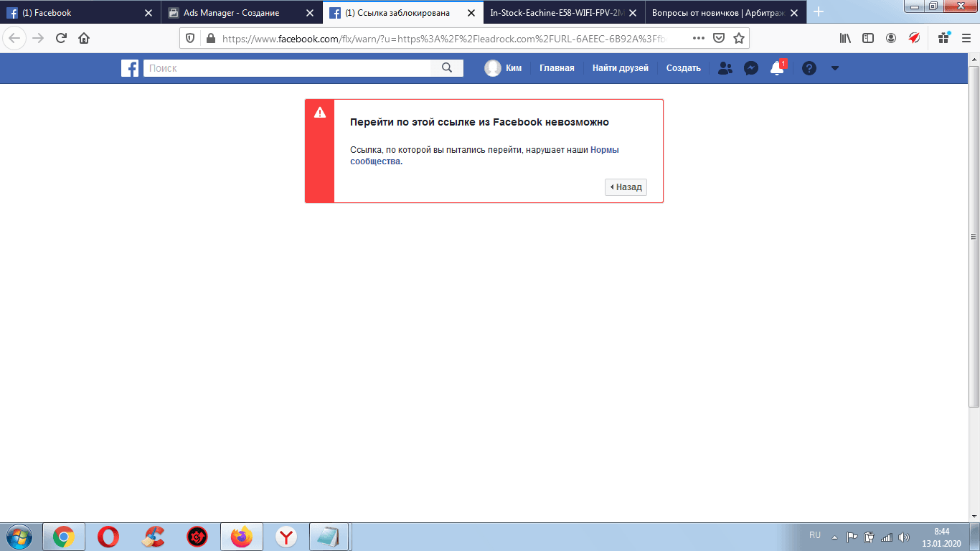
Task: Go to browser Home page
Action: [x=84, y=39]
